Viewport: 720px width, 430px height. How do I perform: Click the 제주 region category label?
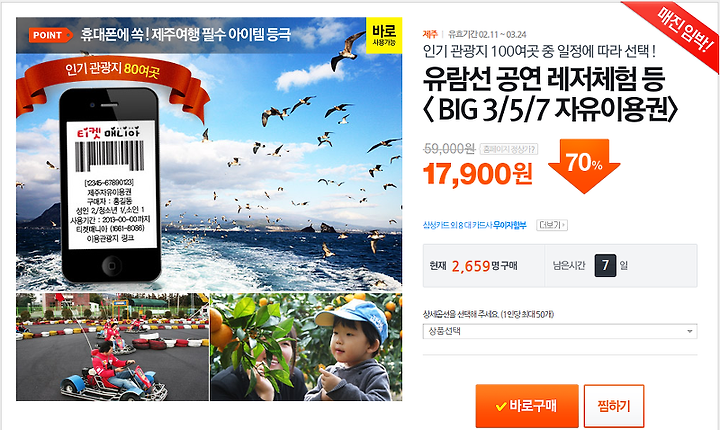430,34
